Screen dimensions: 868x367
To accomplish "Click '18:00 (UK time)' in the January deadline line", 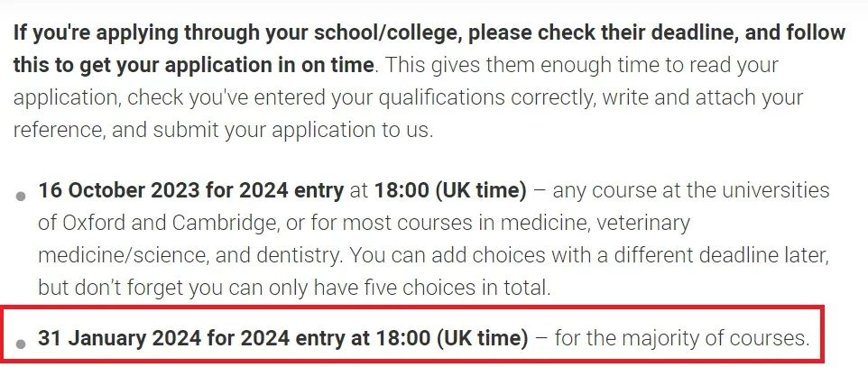I will point(452,338).
